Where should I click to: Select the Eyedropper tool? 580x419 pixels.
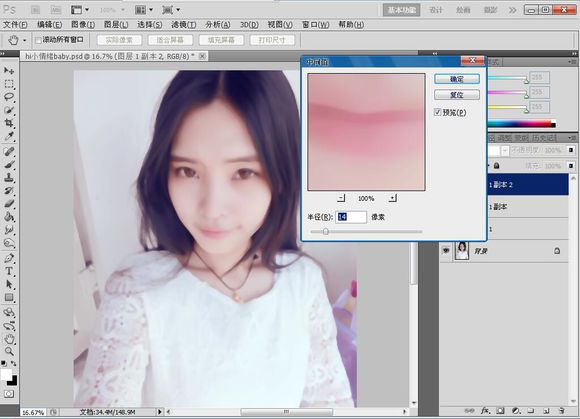[x=9, y=136]
